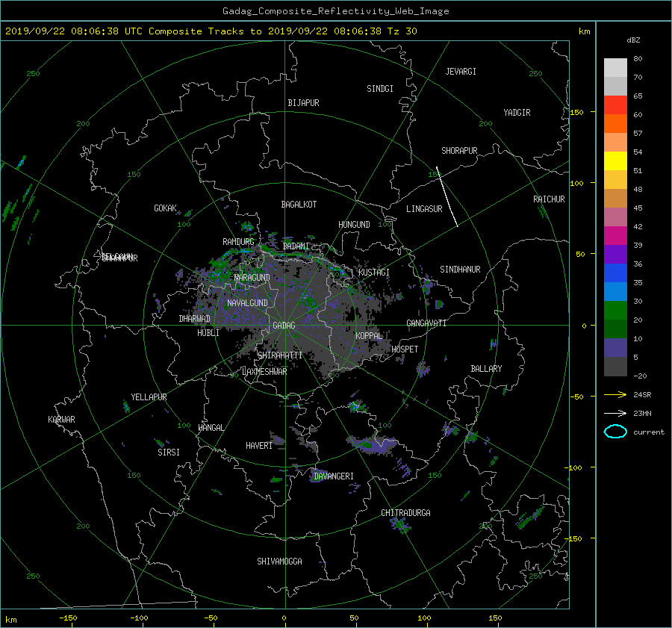Click the DHARWAD city label
Viewport: 672px width, 628px height.
(195, 319)
